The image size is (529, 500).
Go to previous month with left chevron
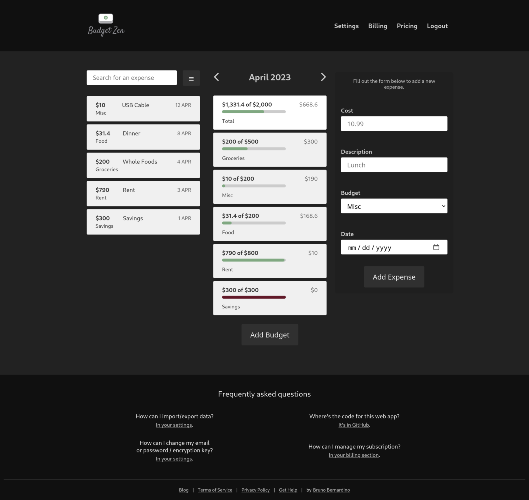click(x=217, y=77)
